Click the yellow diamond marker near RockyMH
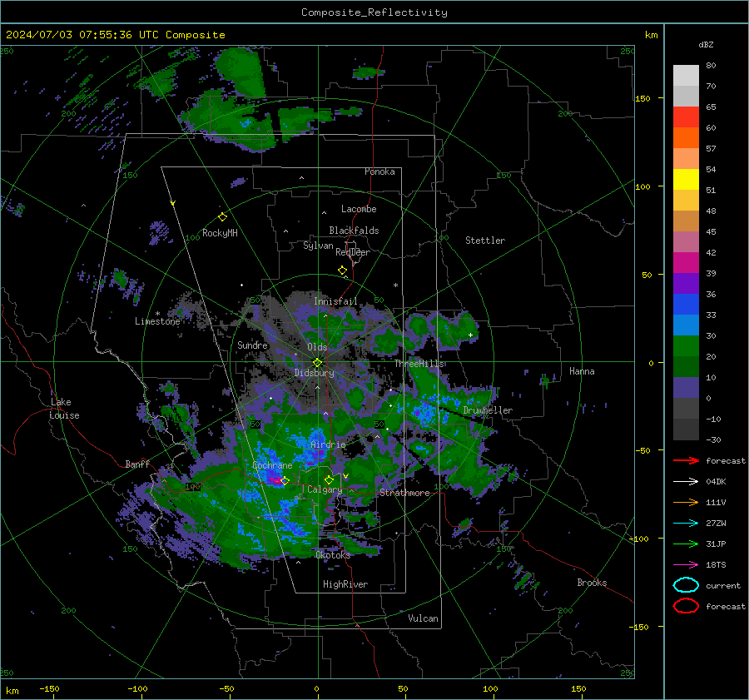The height and width of the screenshot is (700, 749). tap(222, 217)
